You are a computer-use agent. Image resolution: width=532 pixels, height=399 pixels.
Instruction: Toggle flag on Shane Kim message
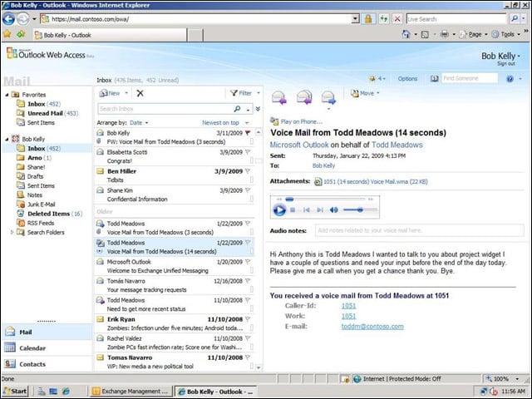(x=248, y=190)
